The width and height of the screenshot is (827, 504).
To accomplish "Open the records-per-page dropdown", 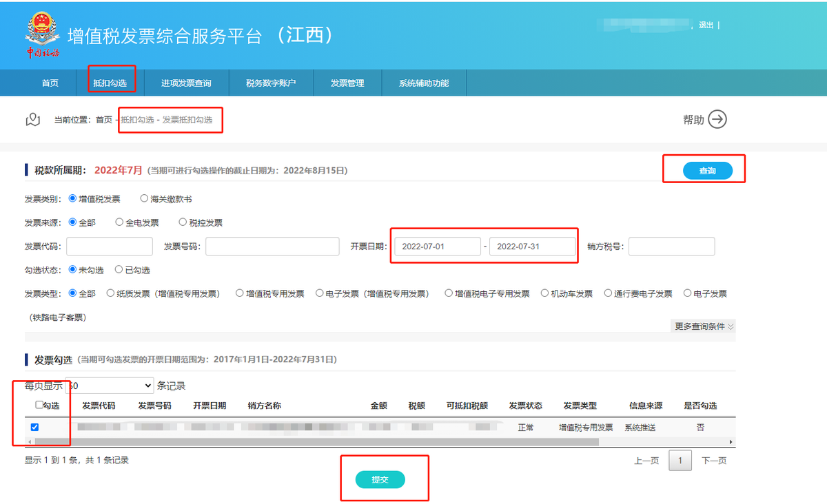I will click(110, 386).
